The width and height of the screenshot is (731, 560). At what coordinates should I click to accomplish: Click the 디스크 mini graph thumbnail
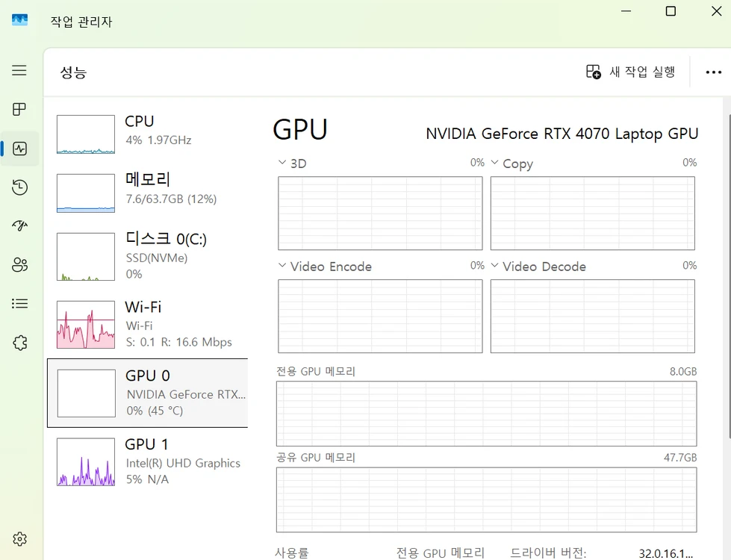(x=86, y=256)
